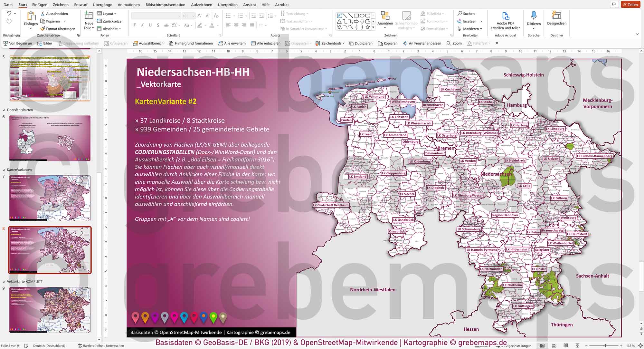The width and height of the screenshot is (644, 349).
Task: Switch to slide sorter view
Action: [554, 345]
